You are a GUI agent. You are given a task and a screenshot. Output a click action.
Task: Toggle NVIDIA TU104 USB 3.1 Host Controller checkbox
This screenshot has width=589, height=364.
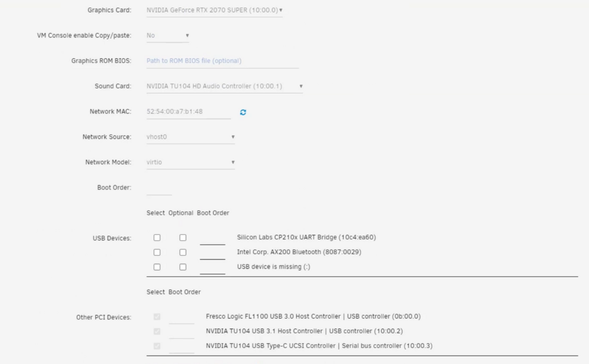157,332
